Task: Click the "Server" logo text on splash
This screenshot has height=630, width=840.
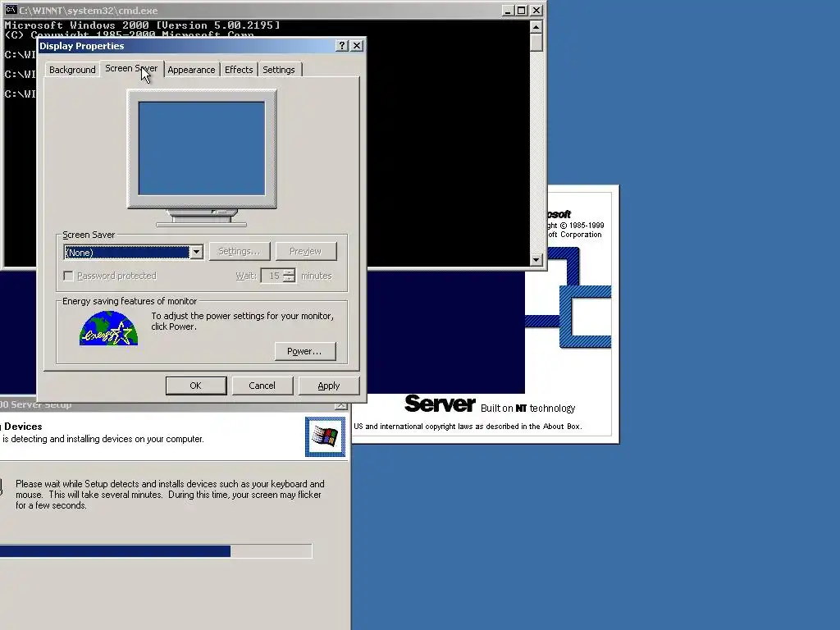Action: [x=440, y=404]
